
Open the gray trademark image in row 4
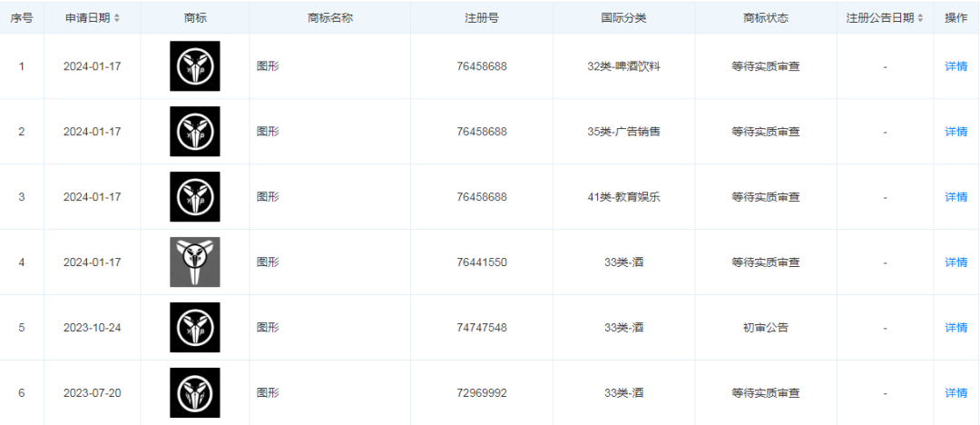tap(194, 262)
